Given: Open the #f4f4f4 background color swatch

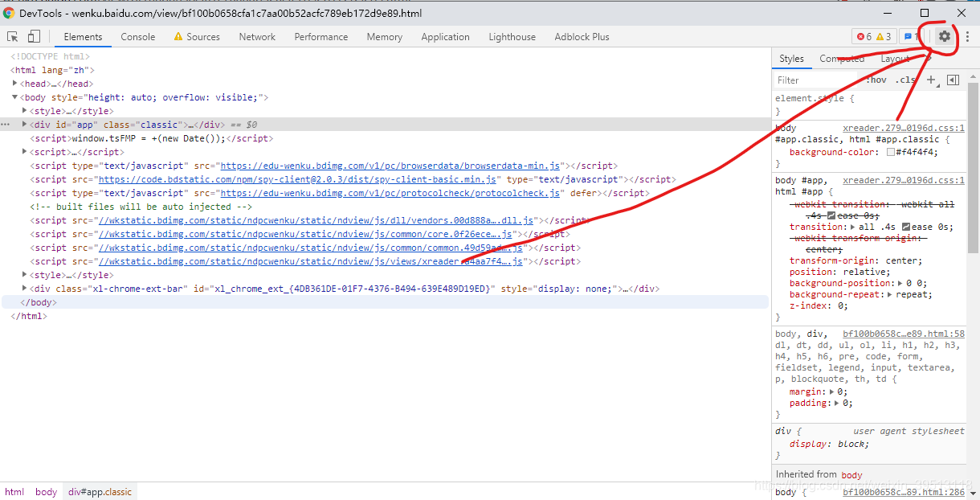Looking at the screenshot, I should point(891,152).
